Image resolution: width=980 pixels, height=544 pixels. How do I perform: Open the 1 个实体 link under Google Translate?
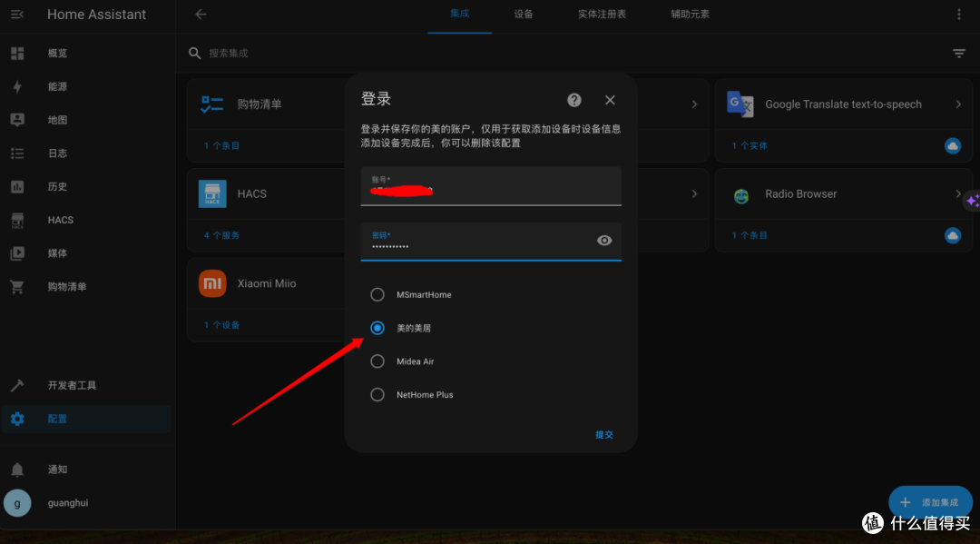click(x=750, y=145)
